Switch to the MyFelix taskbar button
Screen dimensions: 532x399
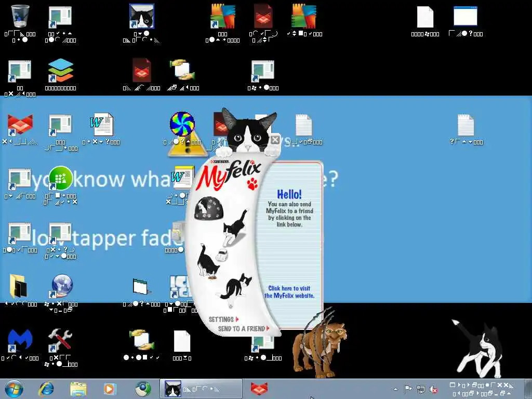pyautogui.click(x=201, y=389)
